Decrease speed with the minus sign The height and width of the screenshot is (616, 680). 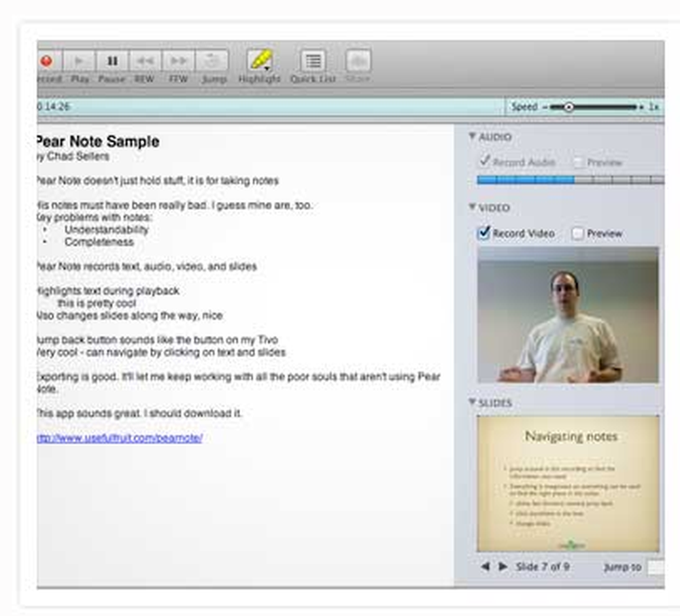click(545, 107)
